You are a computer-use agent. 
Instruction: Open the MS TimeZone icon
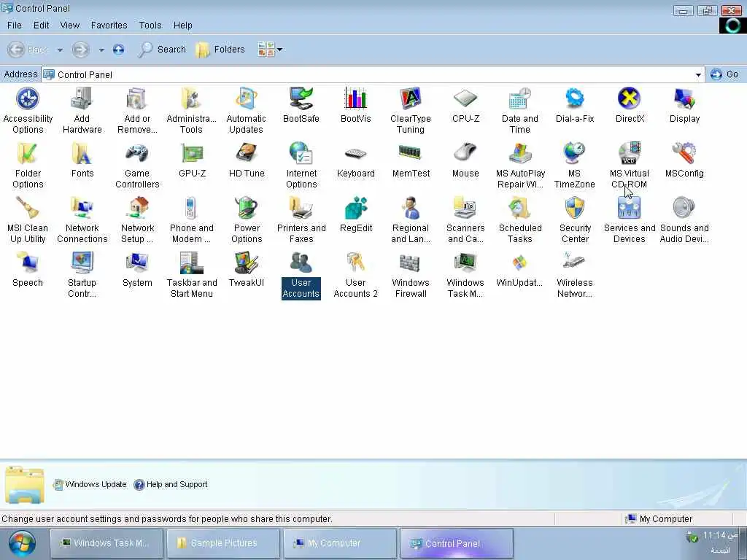point(575,153)
